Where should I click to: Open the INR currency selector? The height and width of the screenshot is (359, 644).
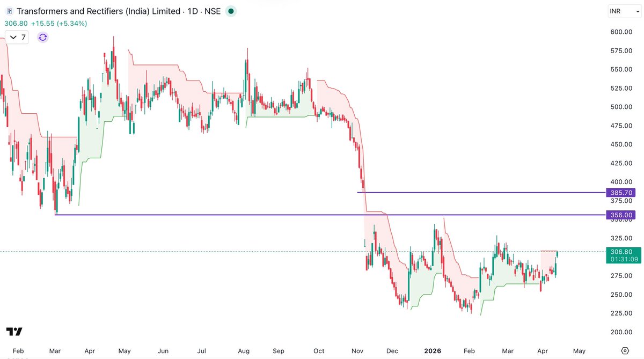[624, 11]
